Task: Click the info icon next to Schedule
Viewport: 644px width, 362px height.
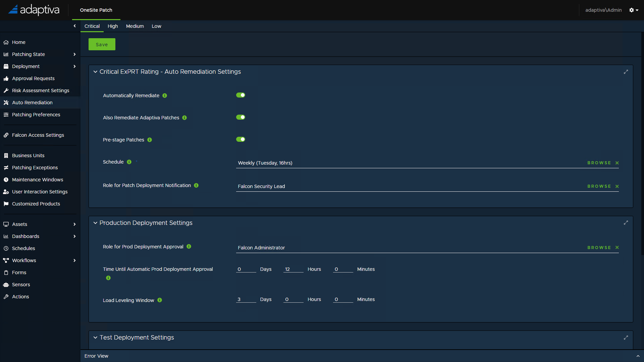Action: pyautogui.click(x=129, y=162)
